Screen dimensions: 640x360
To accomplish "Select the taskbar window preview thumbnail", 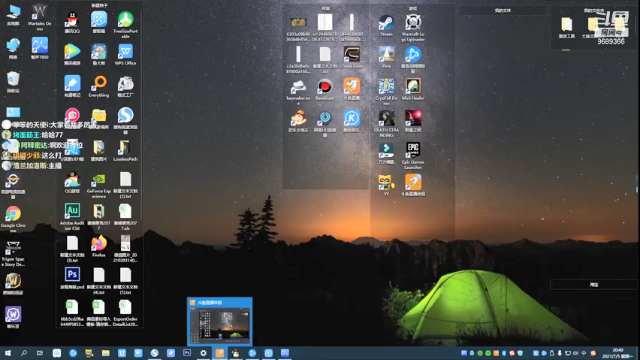I will click(220, 322).
